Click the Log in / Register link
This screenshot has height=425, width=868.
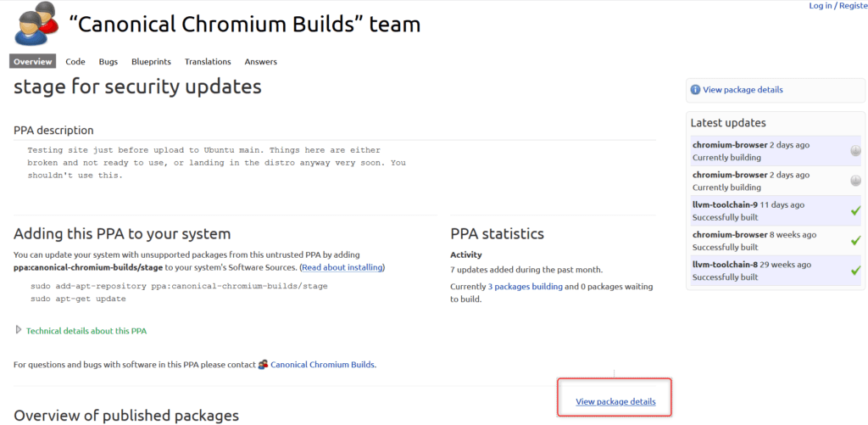pyautogui.click(x=837, y=6)
